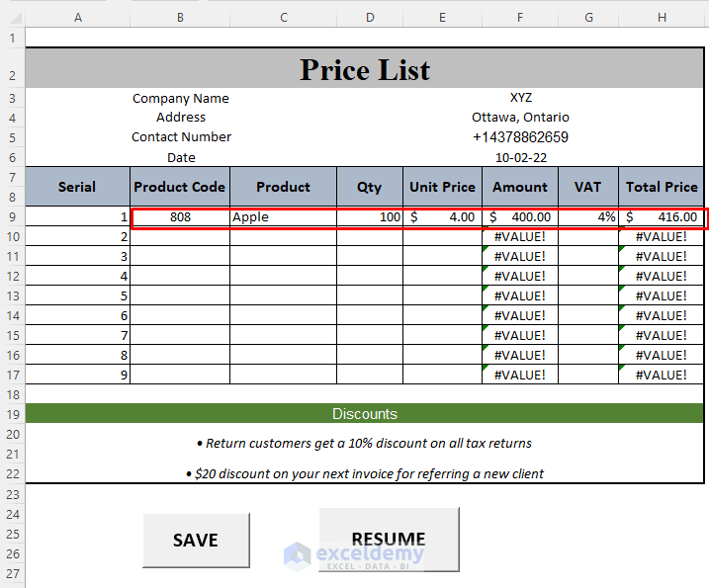The width and height of the screenshot is (709, 588).
Task: Click the VAT 4% cell
Action: pyautogui.click(x=588, y=217)
